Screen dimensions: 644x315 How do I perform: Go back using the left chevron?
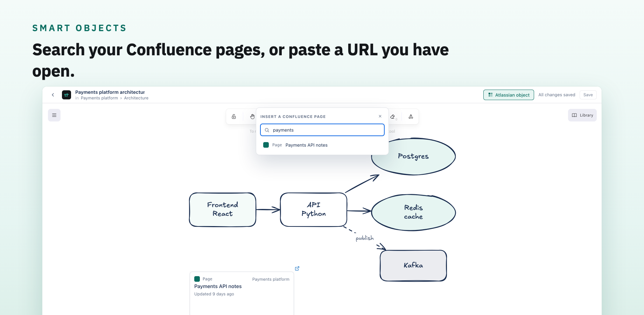click(53, 95)
